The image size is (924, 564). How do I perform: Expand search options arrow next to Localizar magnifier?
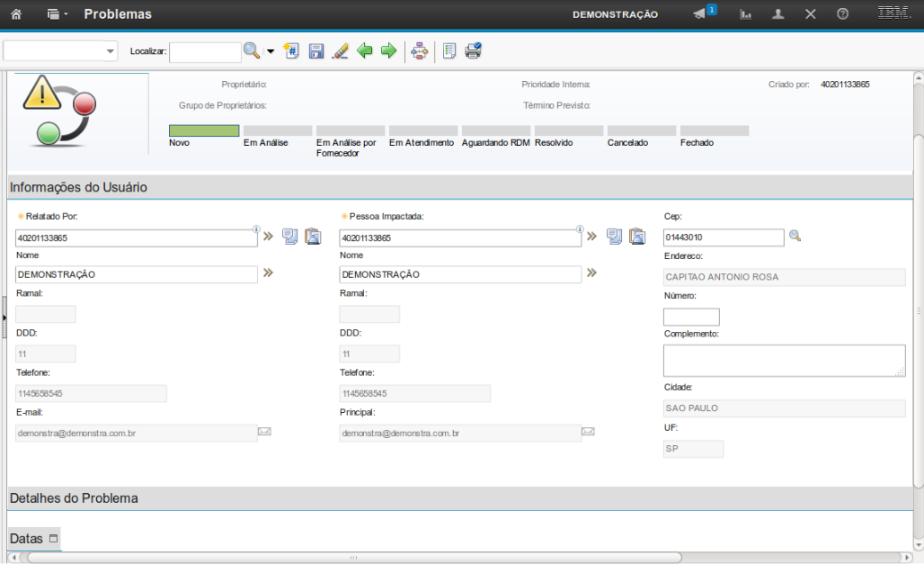pos(271,51)
